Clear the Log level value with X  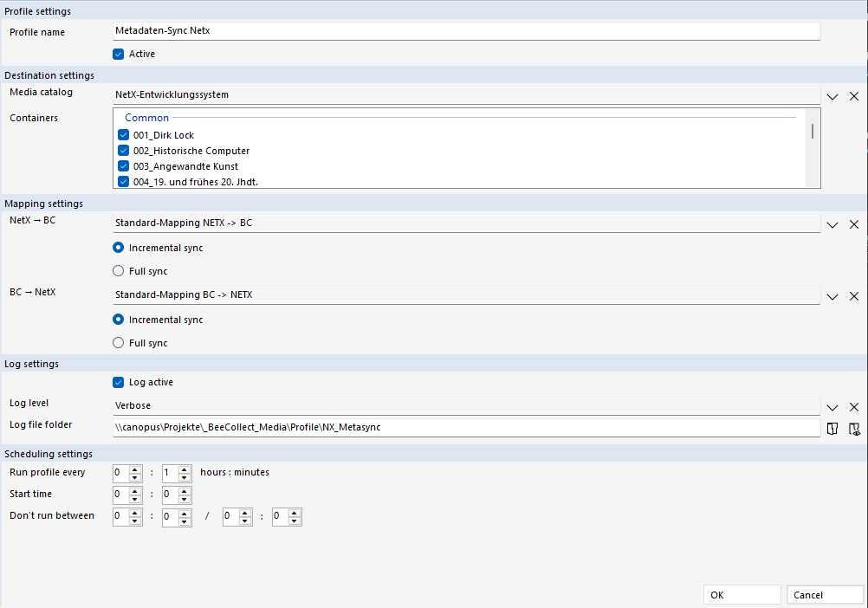(854, 407)
